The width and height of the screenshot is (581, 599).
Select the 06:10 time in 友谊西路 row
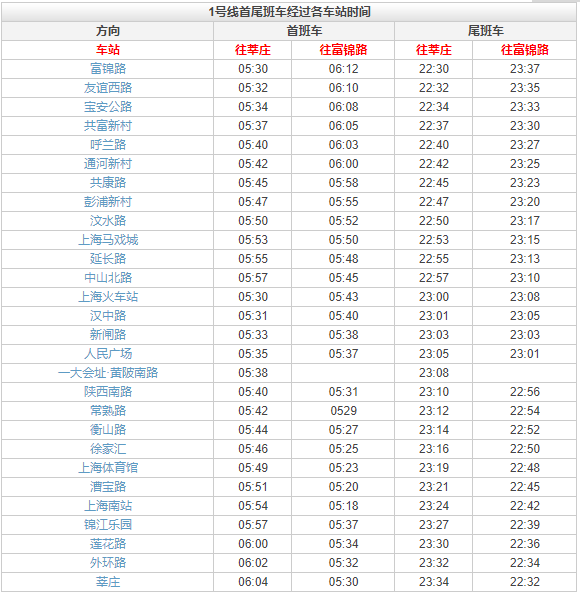343,88
